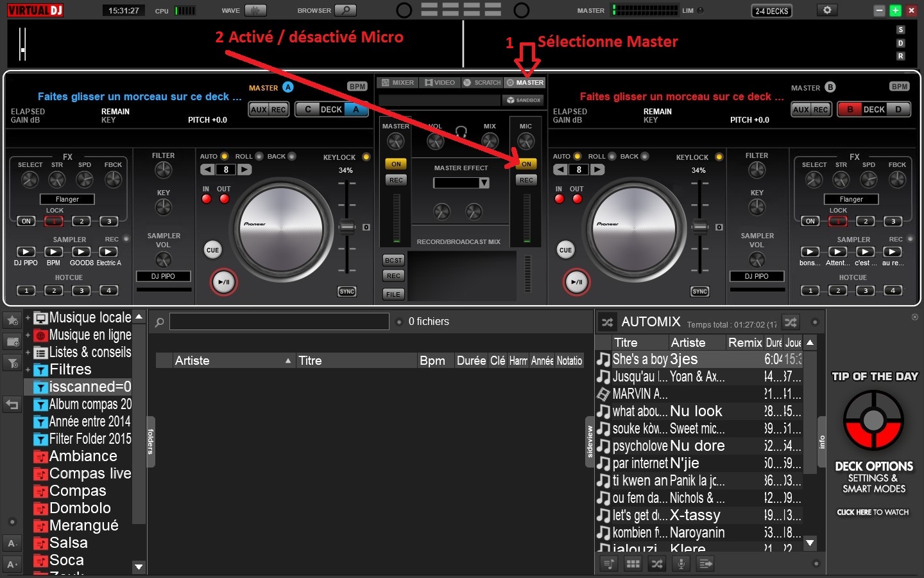Viewport: 924px width, 578px height.
Task: Toggle ROLL on the left deck
Action: (259, 156)
